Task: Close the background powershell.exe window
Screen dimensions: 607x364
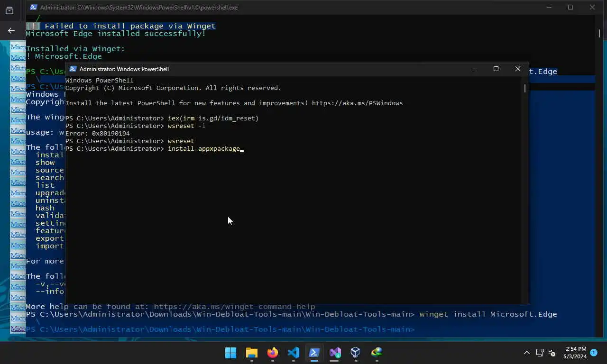Action: click(x=592, y=7)
